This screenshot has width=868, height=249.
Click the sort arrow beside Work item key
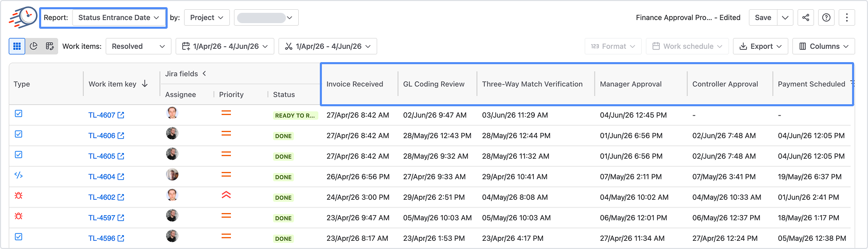pos(145,84)
